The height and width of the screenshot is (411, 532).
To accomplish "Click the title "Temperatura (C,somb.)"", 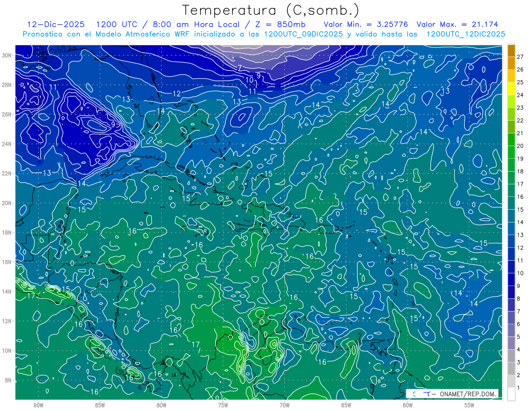I will click(x=271, y=10).
